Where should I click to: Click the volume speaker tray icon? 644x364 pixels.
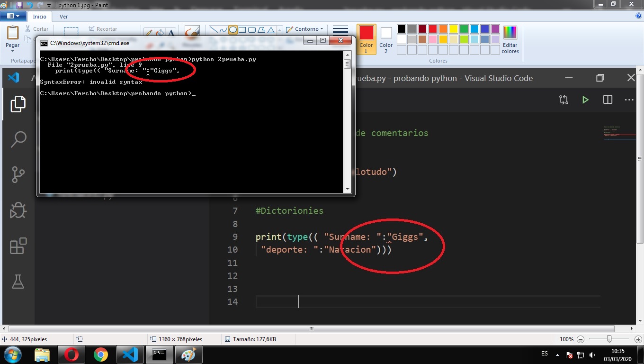(592, 355)
